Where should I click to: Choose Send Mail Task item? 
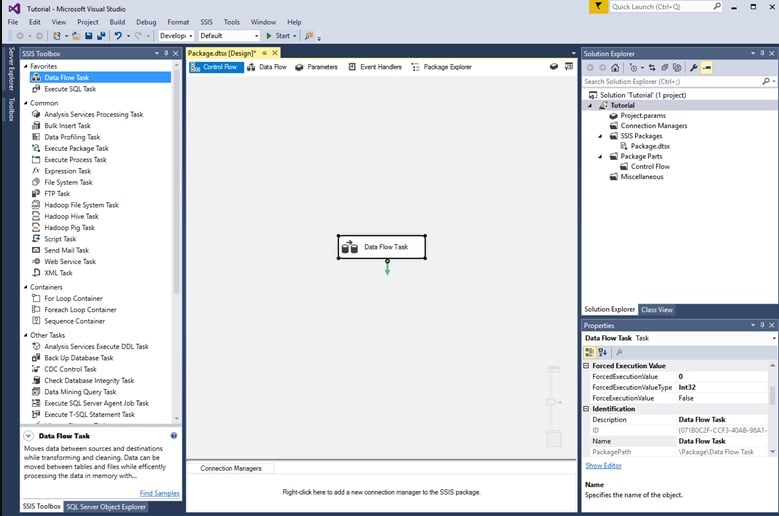tap(66, 250)
